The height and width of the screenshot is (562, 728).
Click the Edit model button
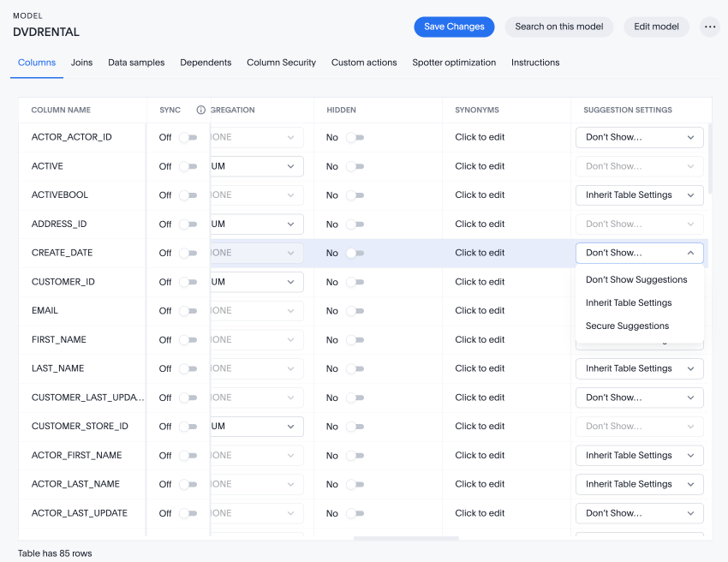657,27
